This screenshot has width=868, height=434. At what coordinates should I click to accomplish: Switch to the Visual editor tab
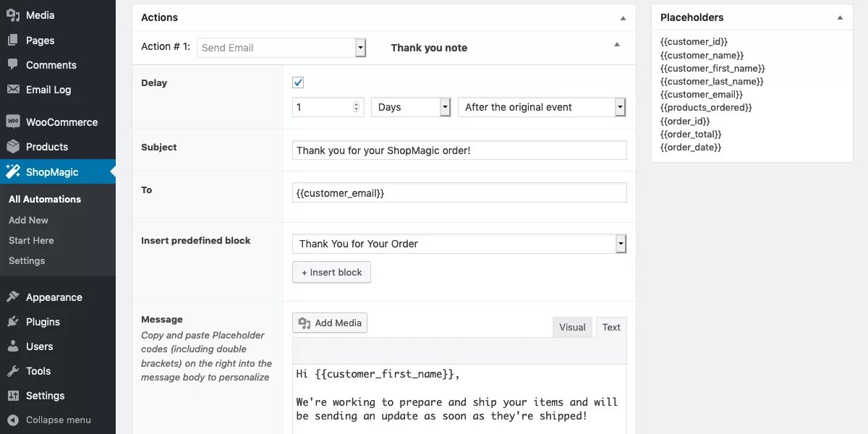(x=572, y=327)
